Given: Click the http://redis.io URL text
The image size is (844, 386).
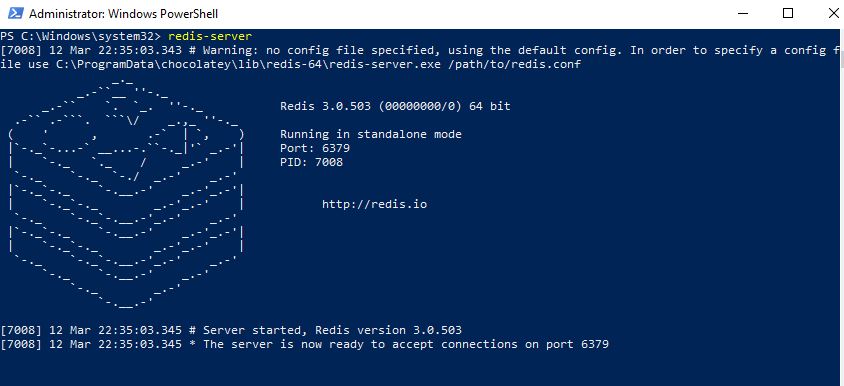Looking at the screenshot, I should pos(374,204).
